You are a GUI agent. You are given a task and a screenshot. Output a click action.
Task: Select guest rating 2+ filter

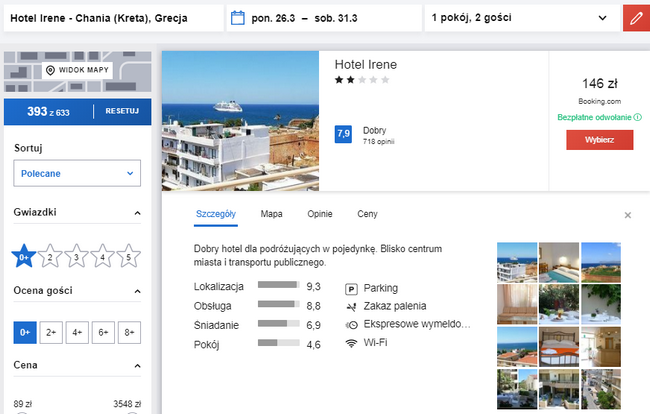tap(51, 332)
